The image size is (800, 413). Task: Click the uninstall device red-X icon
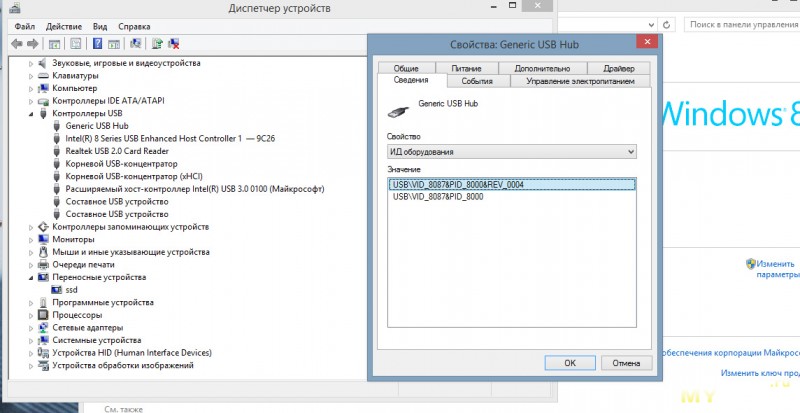[174, 44]
